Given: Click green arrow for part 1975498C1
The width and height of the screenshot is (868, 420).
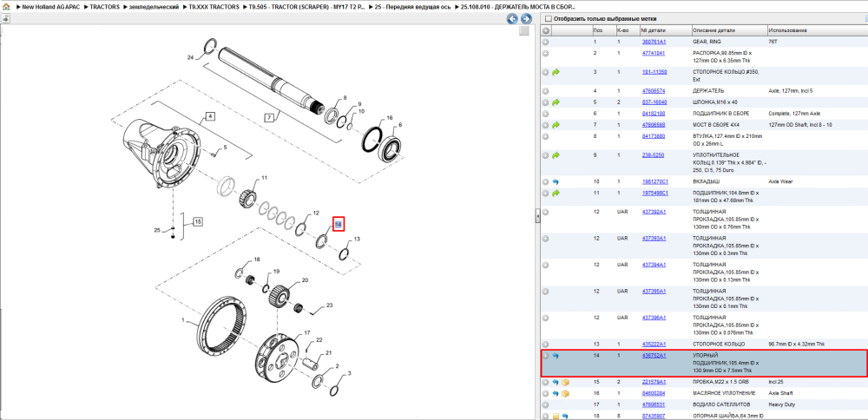Looking at the screenshot, I should click(x=556, y=194).
